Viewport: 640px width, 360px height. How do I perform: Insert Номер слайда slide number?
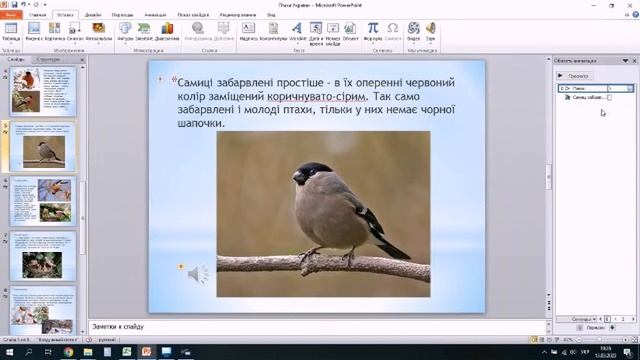coord(333,28)
